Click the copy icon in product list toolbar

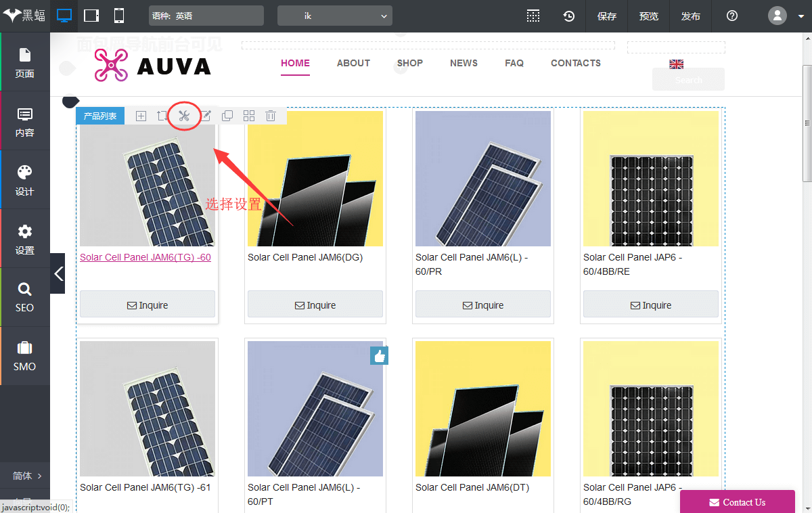pos(227,116)
